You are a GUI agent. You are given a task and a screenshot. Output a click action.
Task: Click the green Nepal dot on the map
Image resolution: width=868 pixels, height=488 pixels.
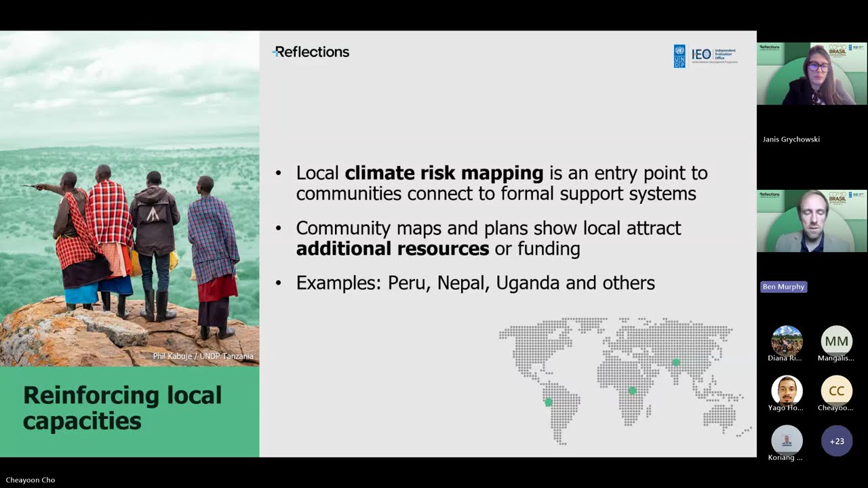click(x=675, y=363)
